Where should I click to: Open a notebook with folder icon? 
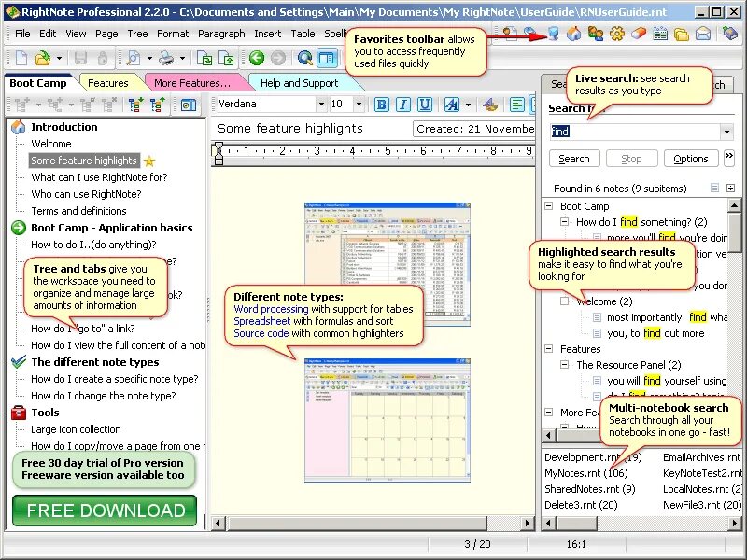point(42,59)
